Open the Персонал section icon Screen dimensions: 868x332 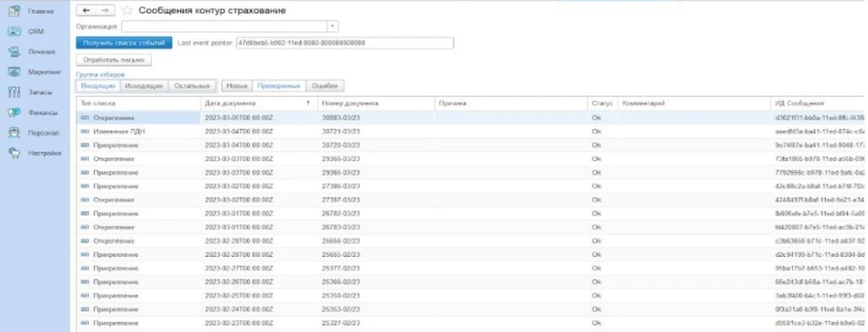14,133
